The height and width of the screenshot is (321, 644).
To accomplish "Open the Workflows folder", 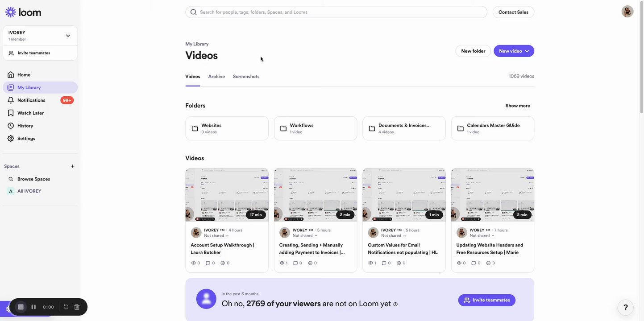I will pyautogui.click(x=316, y=128).
